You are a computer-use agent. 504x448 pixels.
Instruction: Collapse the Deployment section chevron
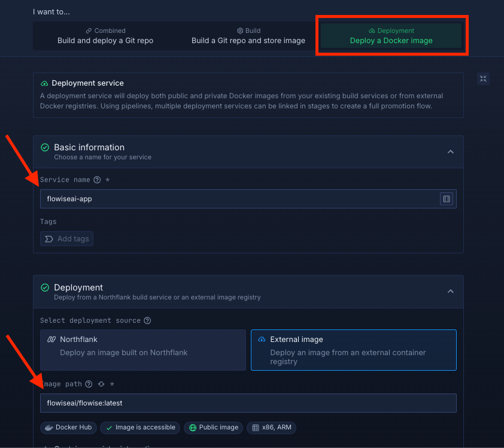pyautogui.click(x=451, y=292)
